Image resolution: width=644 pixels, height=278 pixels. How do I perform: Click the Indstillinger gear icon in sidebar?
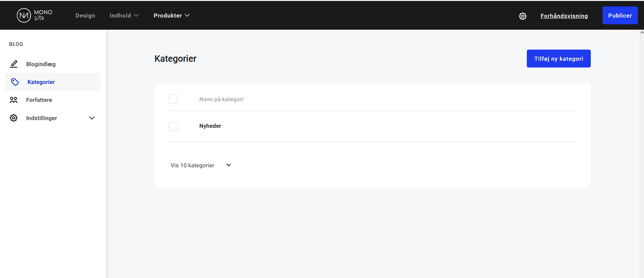(13, 118)
